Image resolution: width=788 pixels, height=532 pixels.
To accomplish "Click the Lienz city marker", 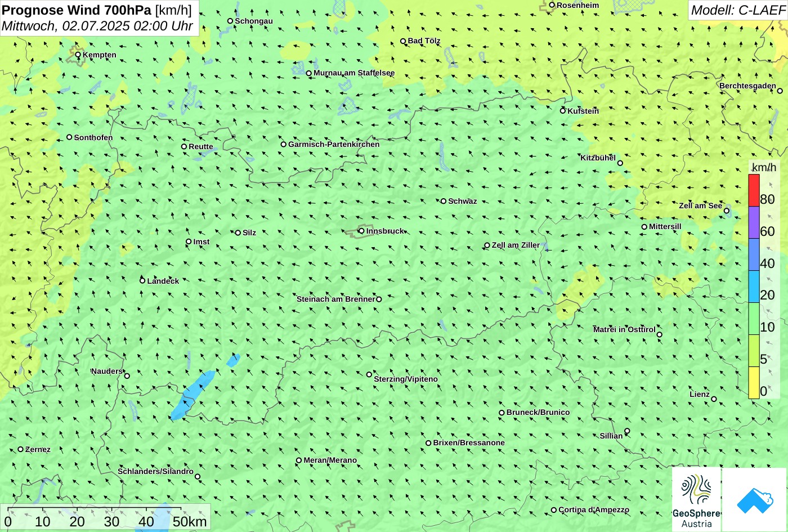I will pos(714,399).
